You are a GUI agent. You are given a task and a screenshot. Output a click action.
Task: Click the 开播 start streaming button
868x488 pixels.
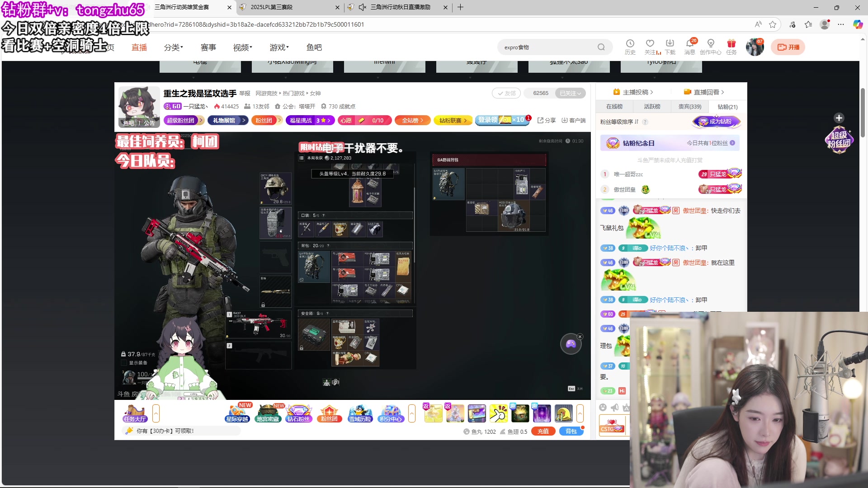[788, 47]
